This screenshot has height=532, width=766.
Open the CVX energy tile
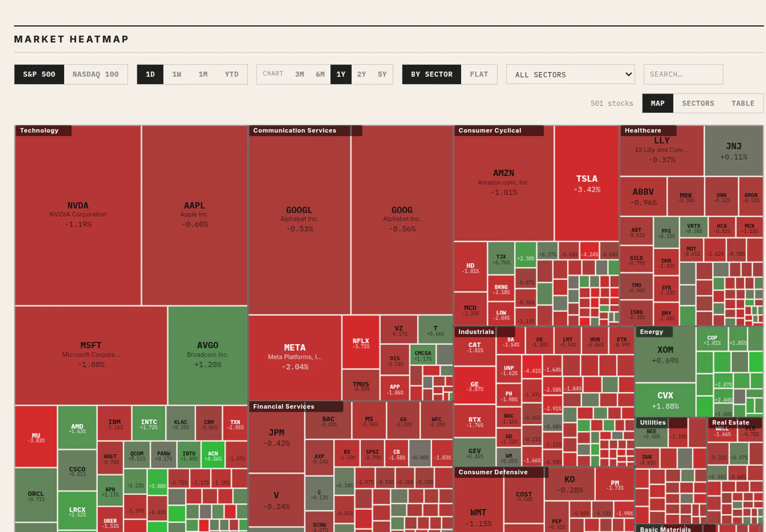click(665, 400)
